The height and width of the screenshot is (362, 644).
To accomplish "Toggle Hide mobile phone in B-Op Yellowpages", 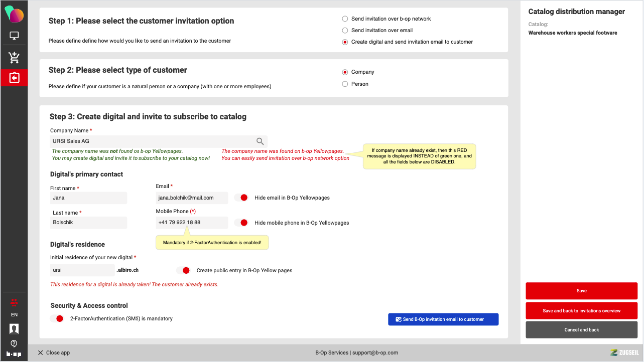I will point(241,223).
